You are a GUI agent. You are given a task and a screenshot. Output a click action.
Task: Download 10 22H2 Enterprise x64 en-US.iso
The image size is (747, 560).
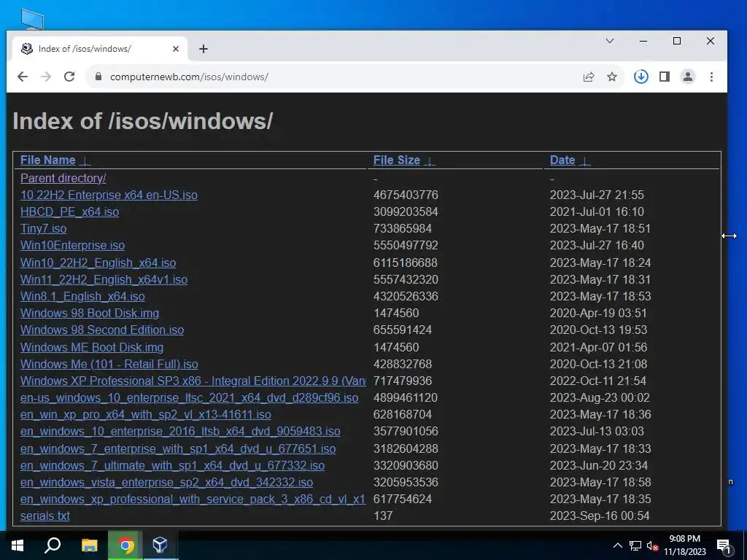[x=109, y=195]
